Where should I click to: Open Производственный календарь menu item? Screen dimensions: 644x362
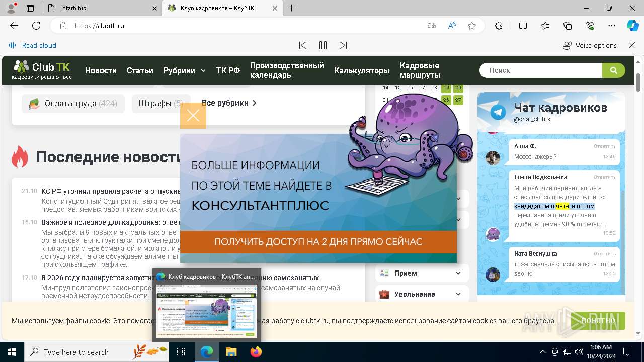[287, 70]
